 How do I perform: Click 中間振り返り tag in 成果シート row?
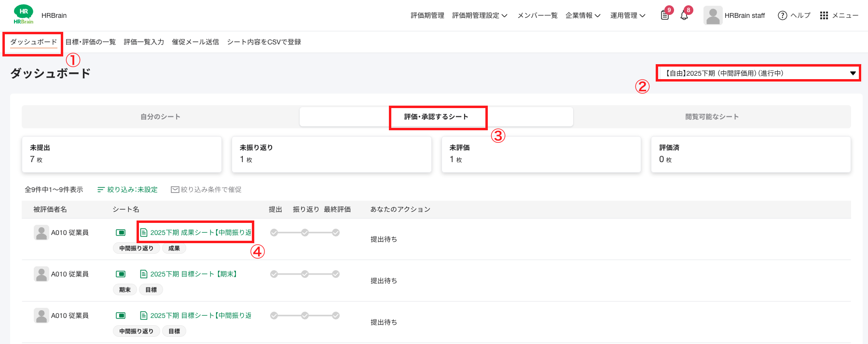(137, 248)
